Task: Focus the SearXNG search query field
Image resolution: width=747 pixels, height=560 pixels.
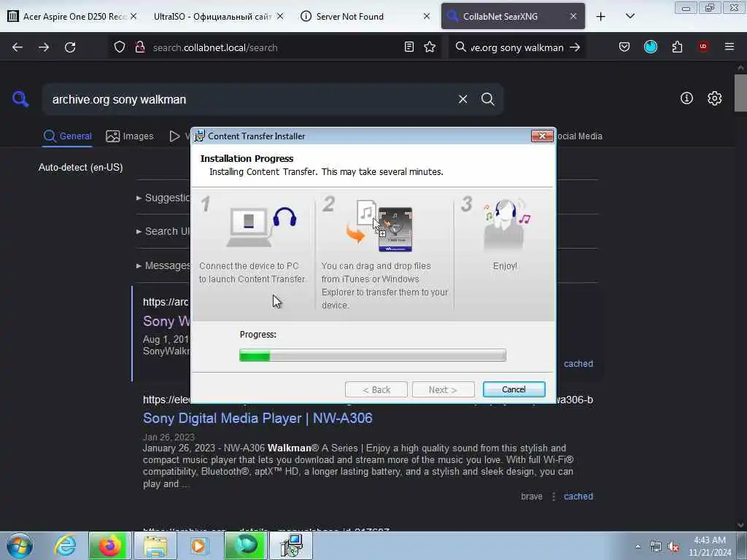Action: [250, 99]
